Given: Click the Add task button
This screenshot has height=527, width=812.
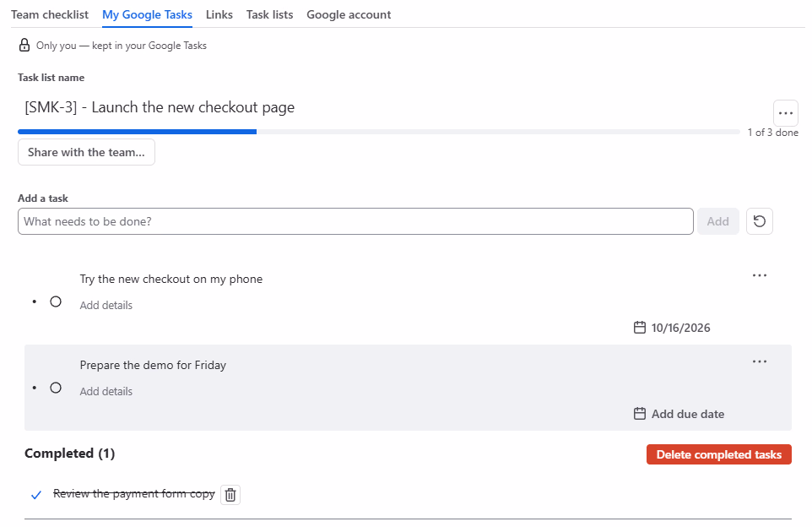Looking at the screenshot, I should [717, 221].
